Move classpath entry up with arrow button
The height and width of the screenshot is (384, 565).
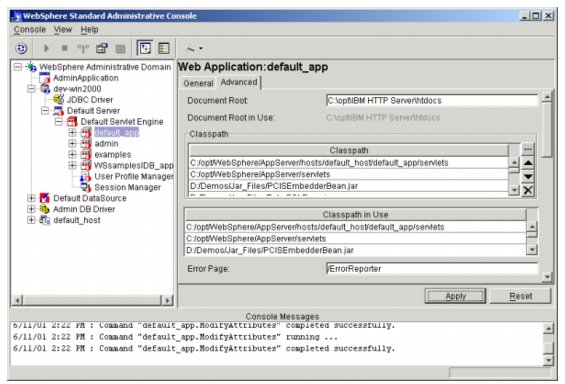tap(528, 163)
